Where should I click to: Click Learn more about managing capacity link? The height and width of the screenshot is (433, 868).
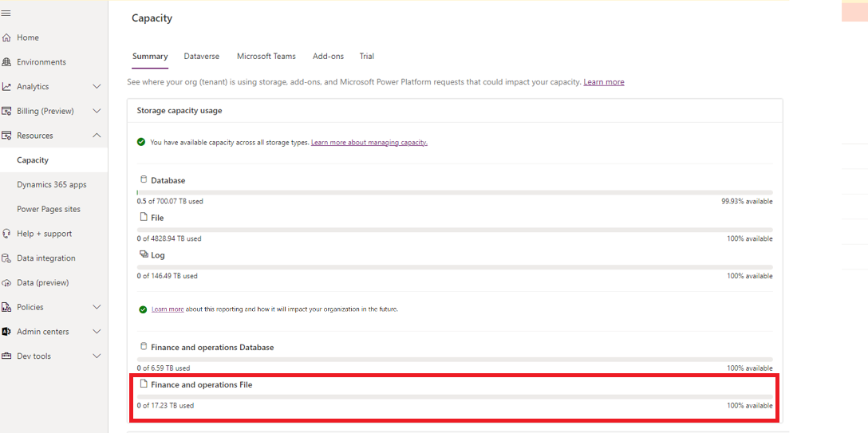pos(369,142)
